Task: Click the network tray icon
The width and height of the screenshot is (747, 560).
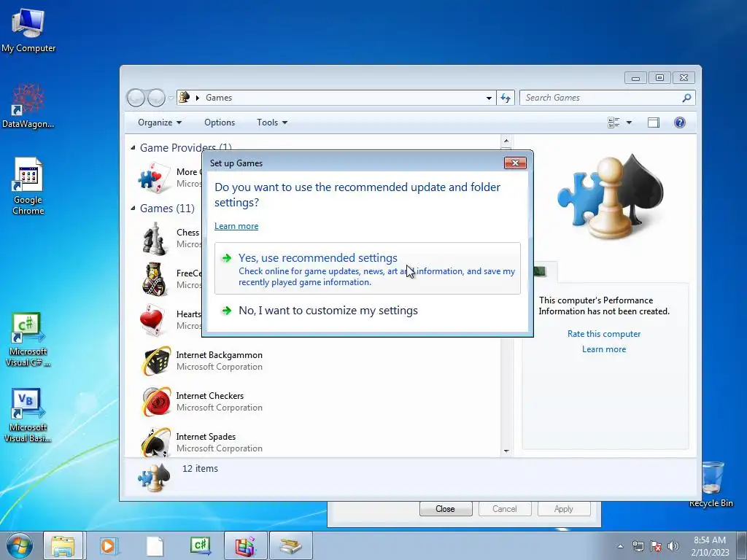Action: 638,546
